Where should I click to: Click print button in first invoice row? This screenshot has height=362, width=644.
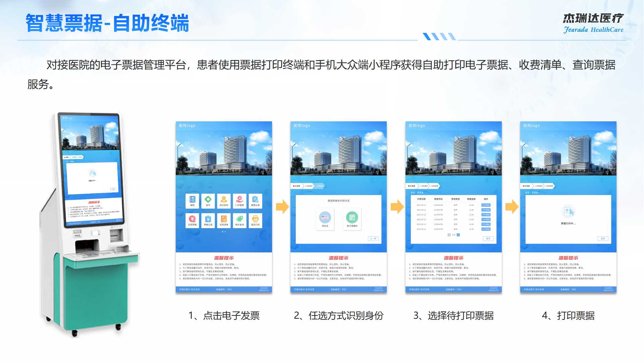pos(486,205)
